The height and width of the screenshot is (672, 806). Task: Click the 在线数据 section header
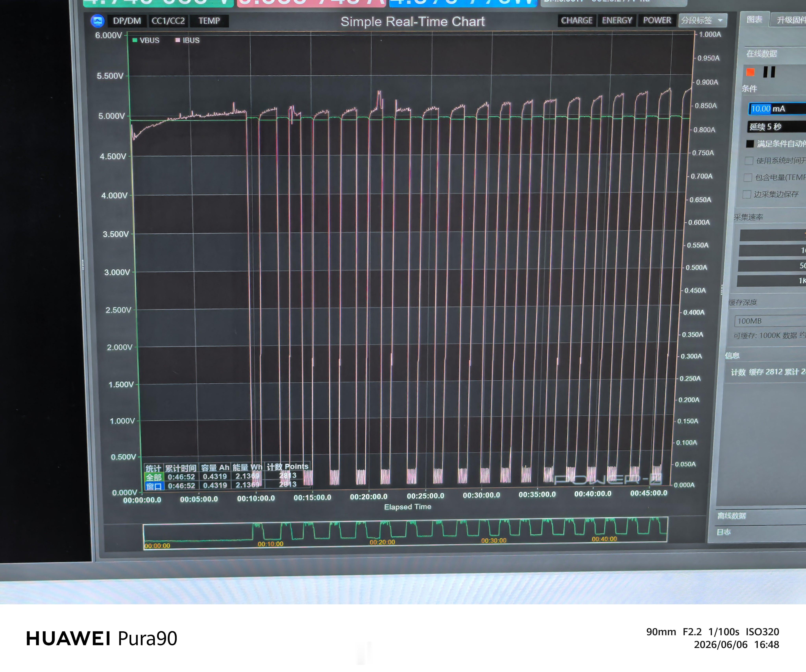point(762,53)
